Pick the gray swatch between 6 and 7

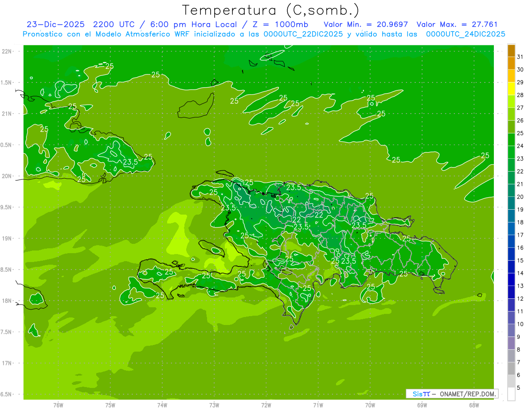(511, 368)
